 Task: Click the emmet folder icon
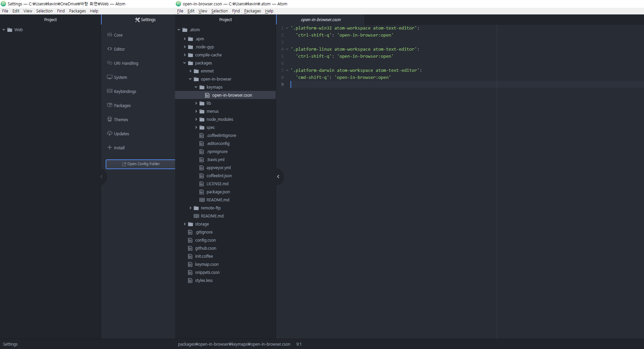tap(196, 71)
